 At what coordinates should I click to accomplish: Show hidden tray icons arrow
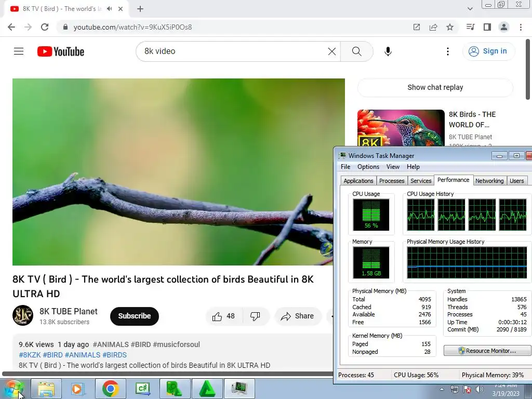coord(442,389)
